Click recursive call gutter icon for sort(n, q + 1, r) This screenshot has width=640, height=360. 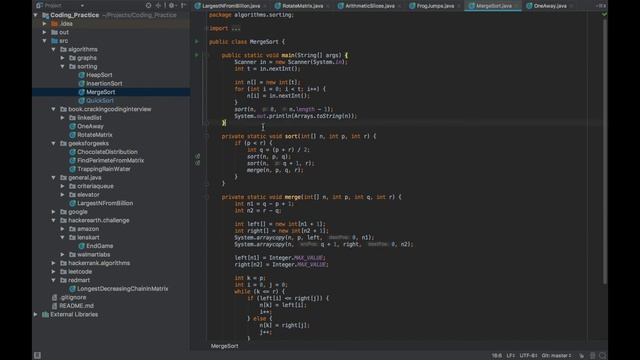click(x=198, y=163)
